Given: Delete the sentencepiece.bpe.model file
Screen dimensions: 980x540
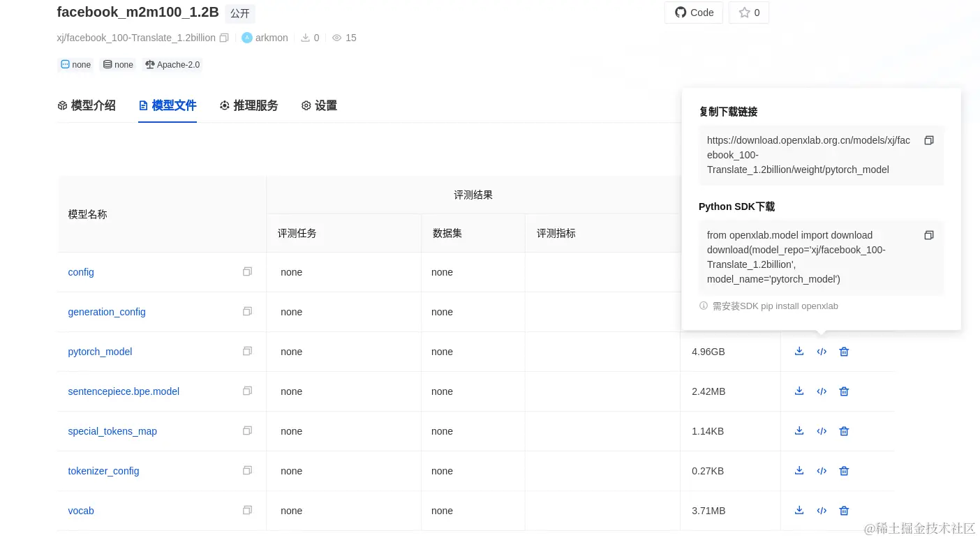Looking at the screenshot, I should point(844,391).
